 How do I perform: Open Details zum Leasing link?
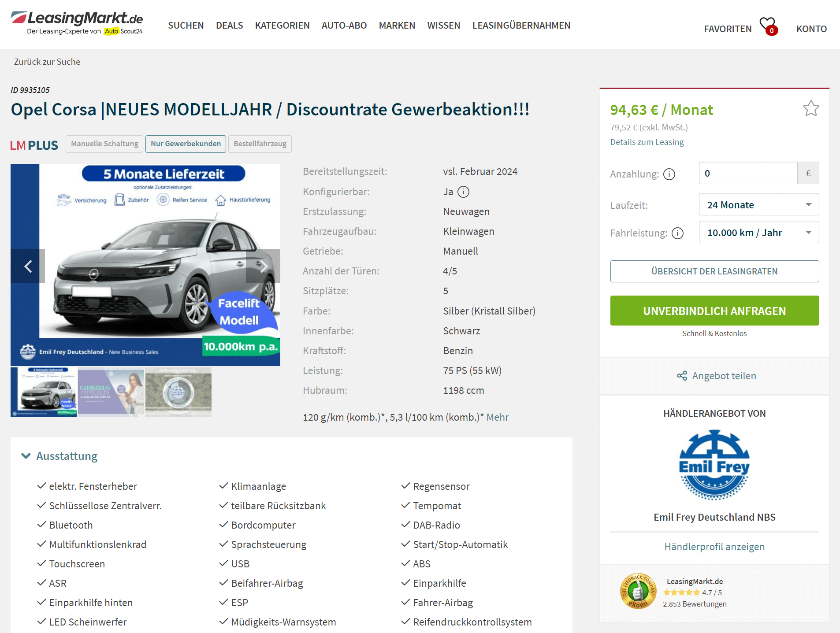click(x=647, y=142)
